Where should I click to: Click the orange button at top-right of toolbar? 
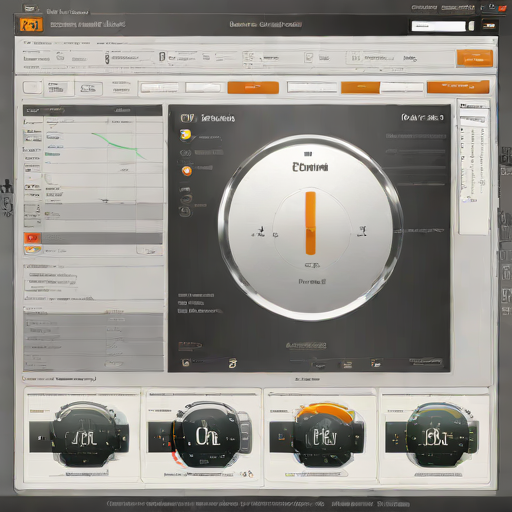tap(474, 58)
